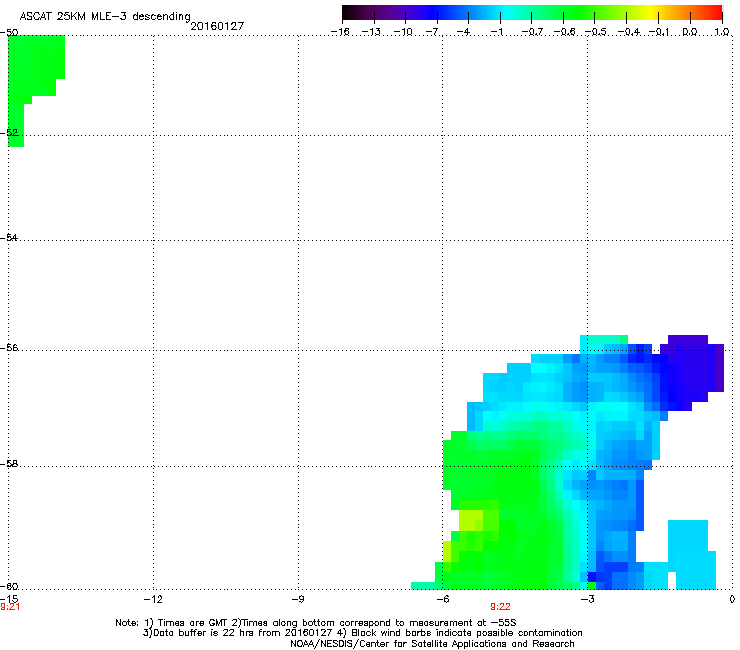Click the "-10" color scale label
This screenshot has width=740, height=650.
pos(403,32)
